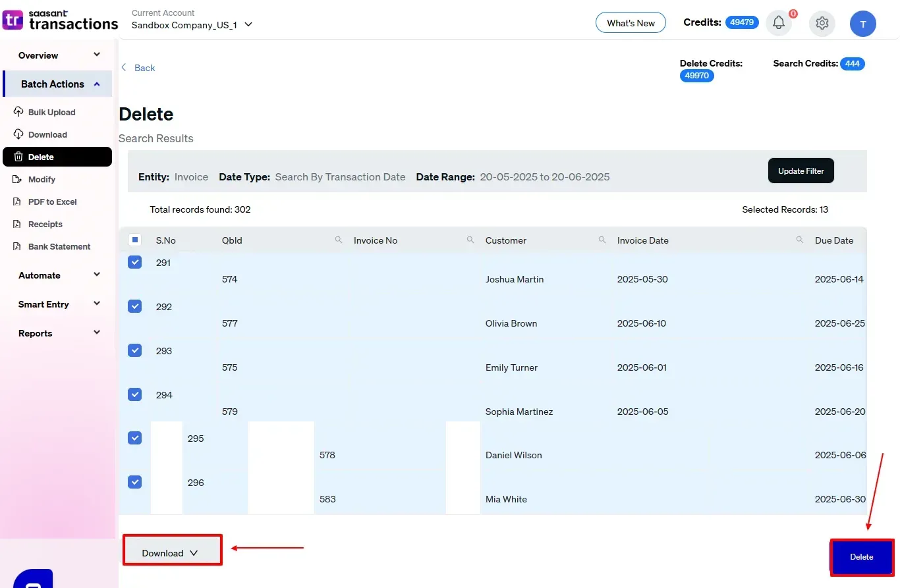Click the back arrow chevron icon

tap(123, 68)
